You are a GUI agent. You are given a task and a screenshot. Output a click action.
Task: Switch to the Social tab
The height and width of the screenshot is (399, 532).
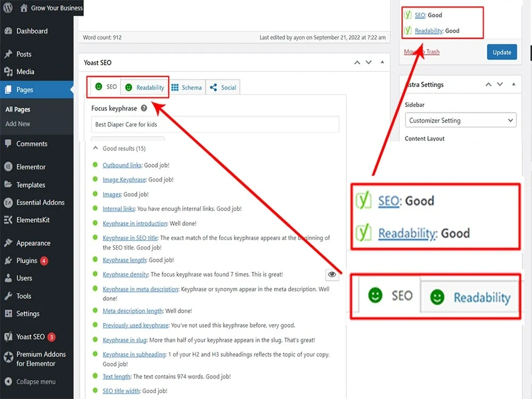[223, 88]
